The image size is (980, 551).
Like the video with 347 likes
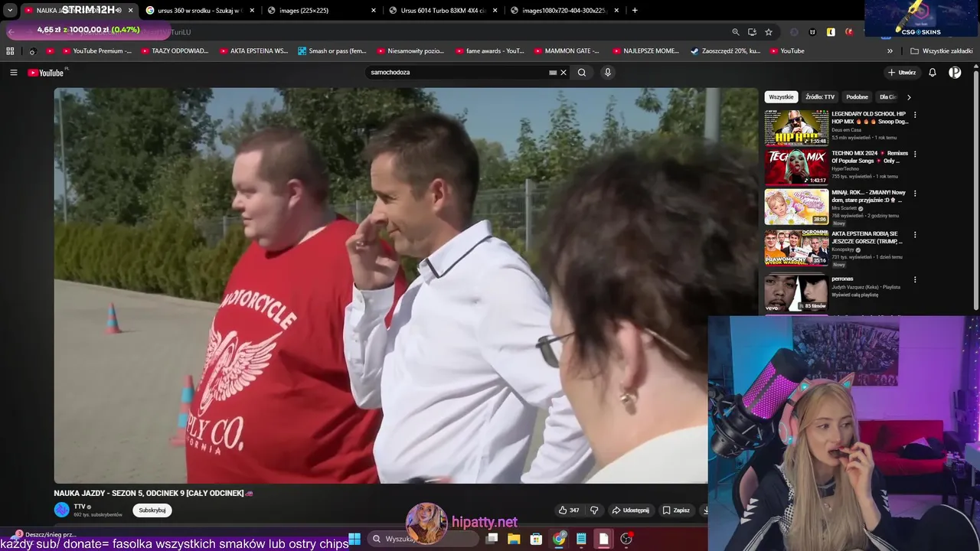point(569,510)
